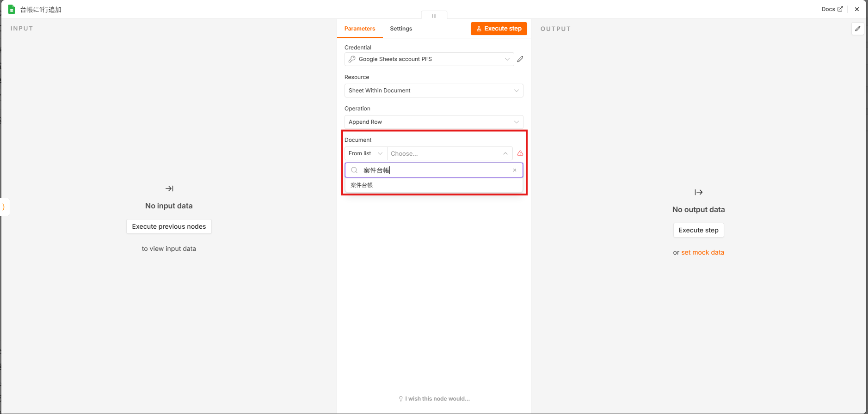Image resolution: width=868 pixels, height=414 pixels.
Task: Clear the document search field
Action: pyautogui.click(x=515, y=170)
